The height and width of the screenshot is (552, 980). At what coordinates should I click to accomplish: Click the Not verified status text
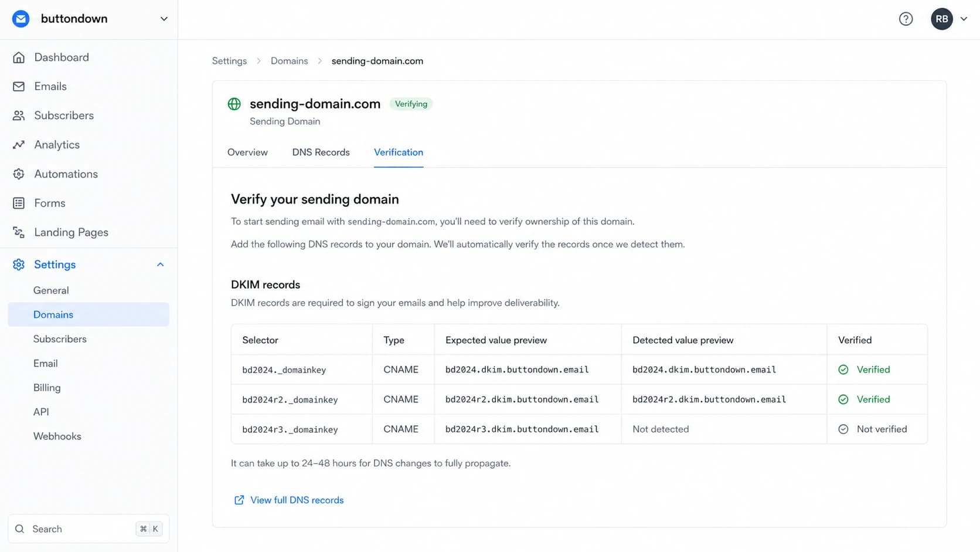pos(882,429)
